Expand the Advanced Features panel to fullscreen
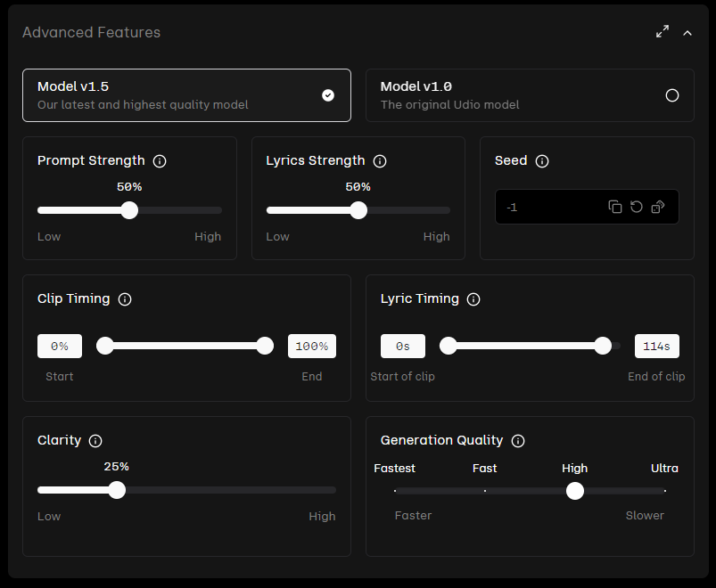 663,31
